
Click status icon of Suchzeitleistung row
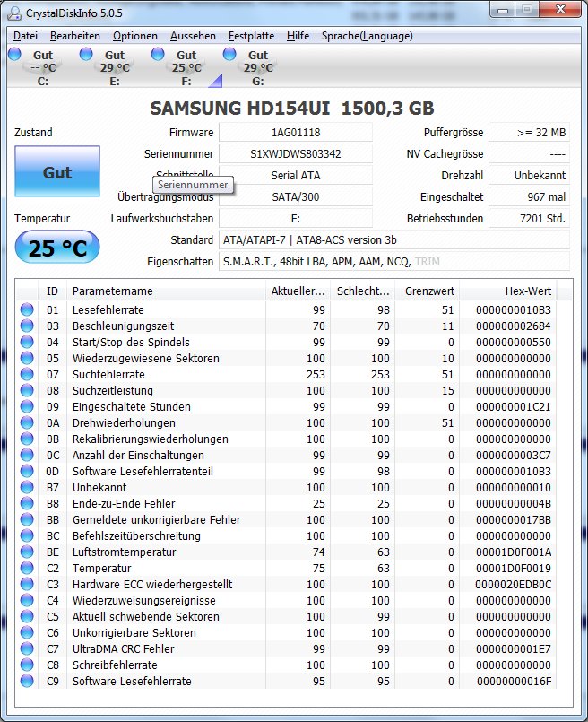click(27, 390)
